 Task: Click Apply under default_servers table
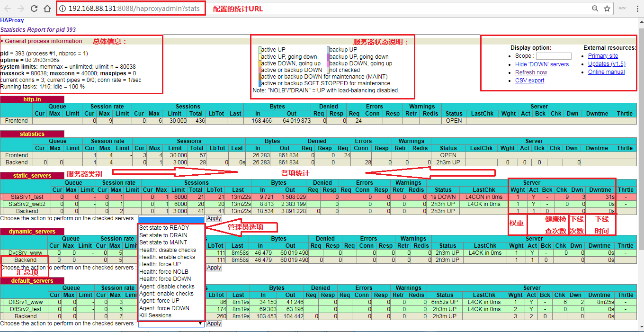click(214, 323)
